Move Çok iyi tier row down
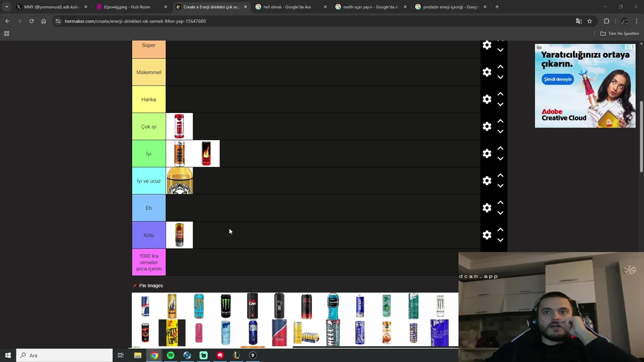This screenshot has height=362, width=644. (x=500, y=132)
